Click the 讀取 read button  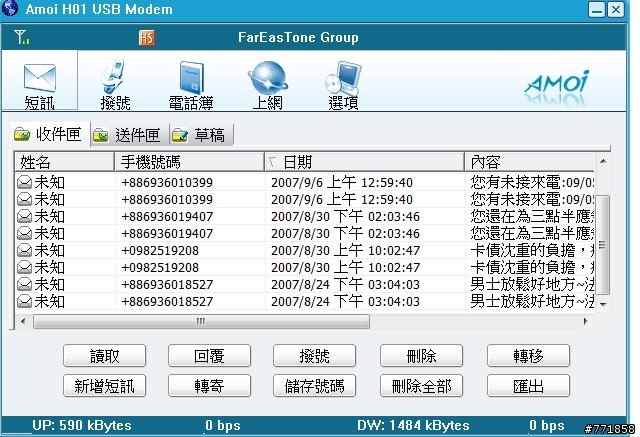[104, 356]
